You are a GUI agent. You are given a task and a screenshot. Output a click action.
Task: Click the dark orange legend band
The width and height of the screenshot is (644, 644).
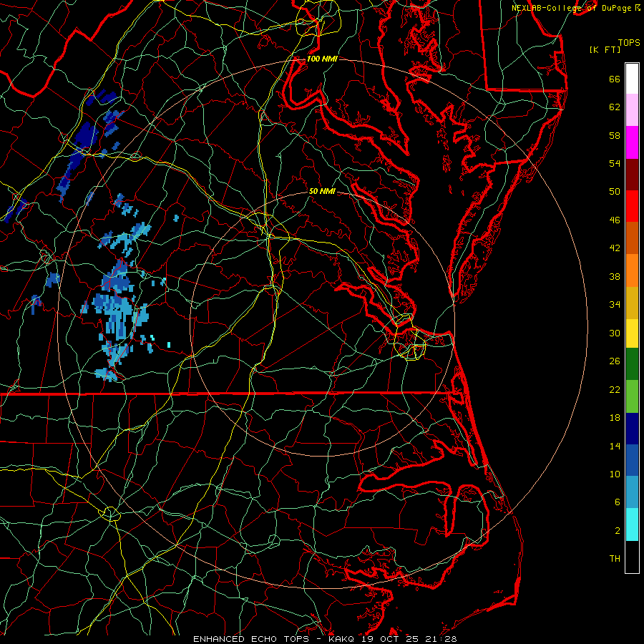click(632, 238)
